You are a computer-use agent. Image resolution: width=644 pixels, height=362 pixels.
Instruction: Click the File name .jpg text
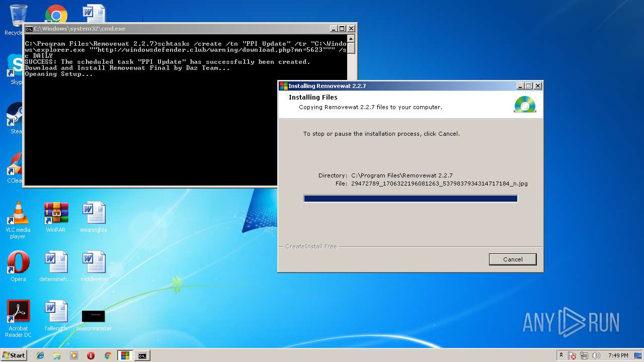pyautogui.click(x=439, y=184)
